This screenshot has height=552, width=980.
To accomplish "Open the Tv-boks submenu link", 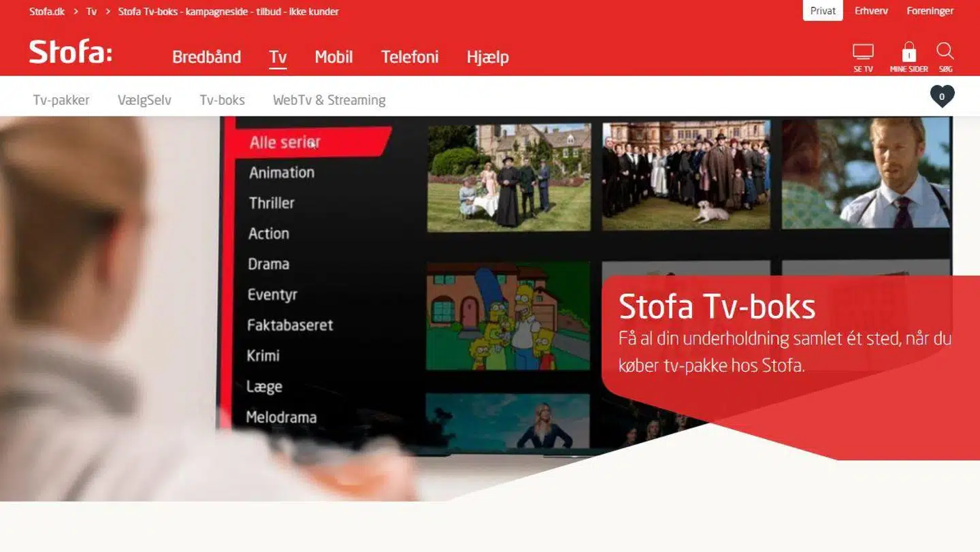I will (222, 100).
